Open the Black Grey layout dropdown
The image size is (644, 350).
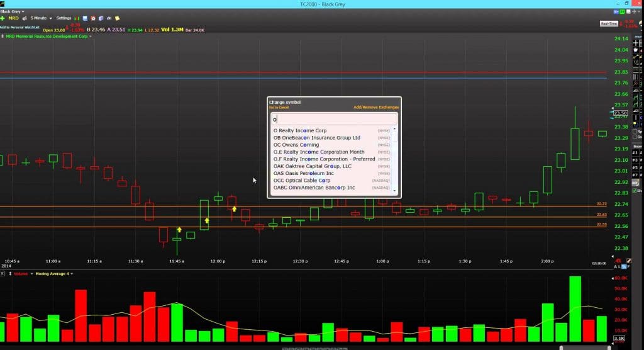pyautogui.click(x=13, y=11)
